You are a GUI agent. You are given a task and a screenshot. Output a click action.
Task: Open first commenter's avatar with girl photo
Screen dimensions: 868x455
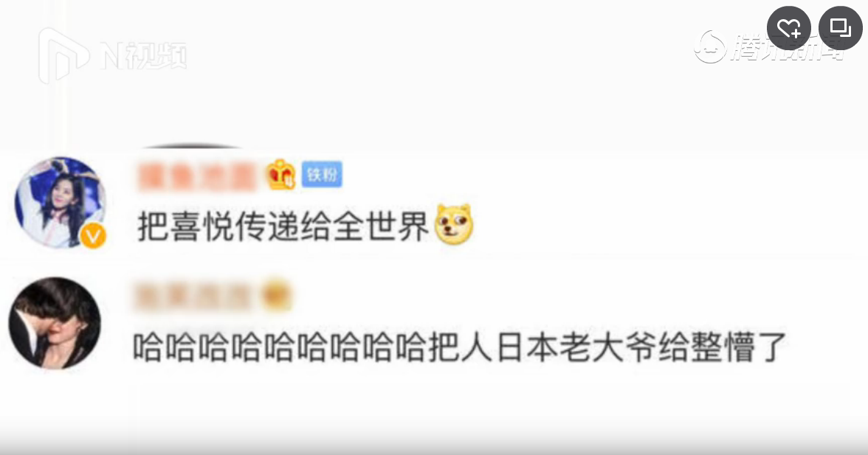60,202
